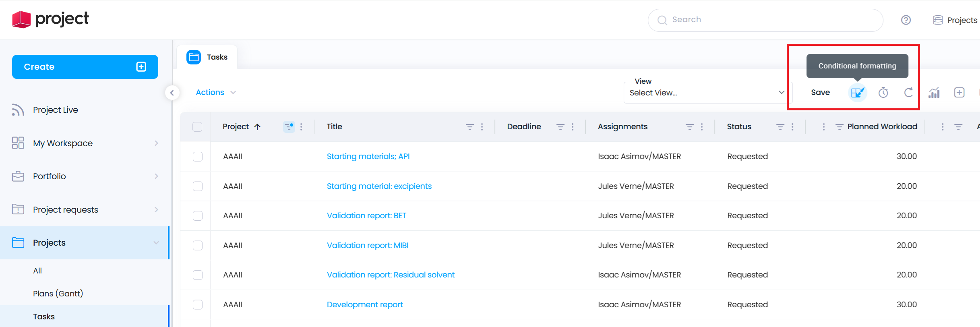This screenshot has height=327, width=980.
Task: Toggle the select-all checkbox in header
Action: [x=197, y=127]
